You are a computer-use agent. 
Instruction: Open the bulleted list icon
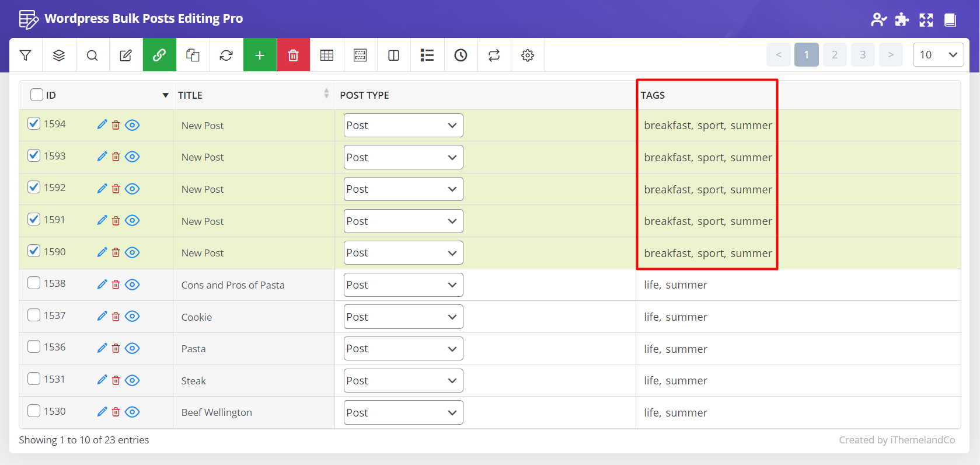tap(427, 55)
